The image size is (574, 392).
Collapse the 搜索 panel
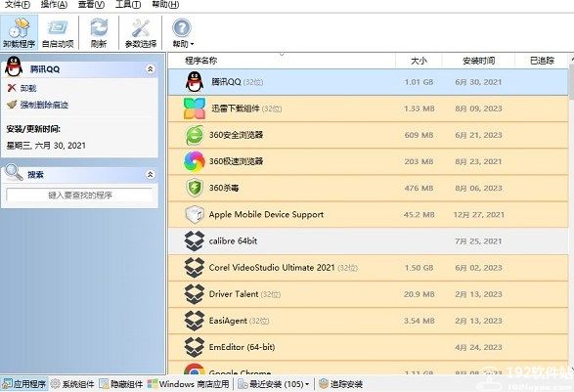coord(150,175)
